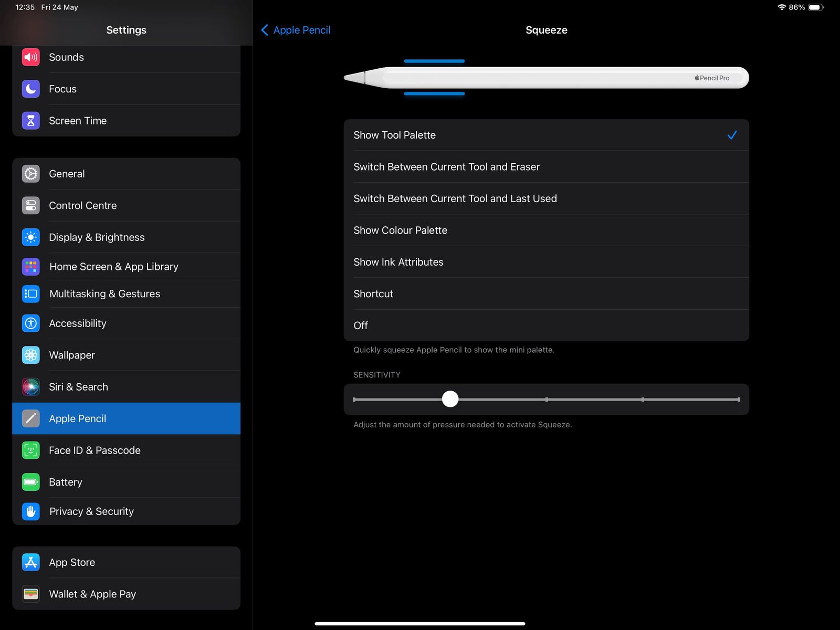Open Display & Brightness settings
Viewport: 840px width, 630px height.
126,237
